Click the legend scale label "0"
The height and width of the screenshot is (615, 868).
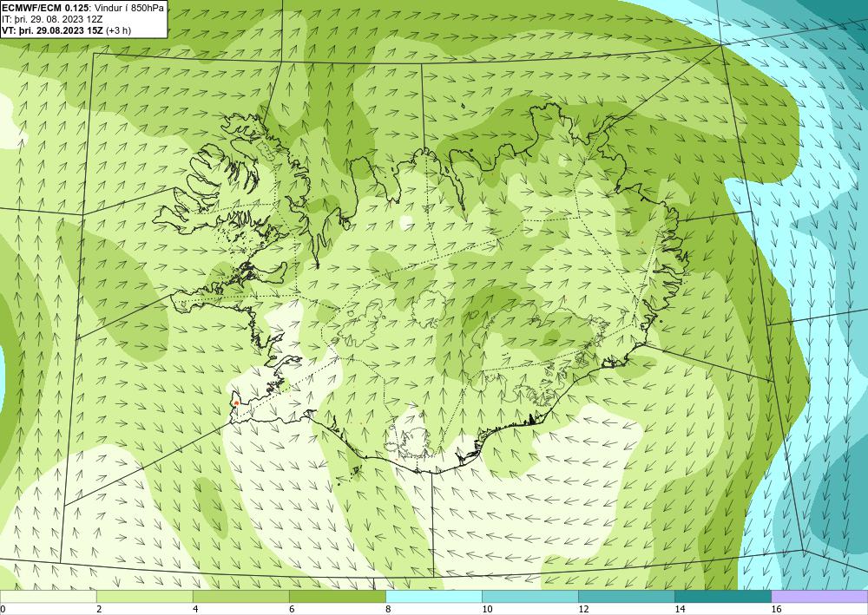(x=3, y=609)
